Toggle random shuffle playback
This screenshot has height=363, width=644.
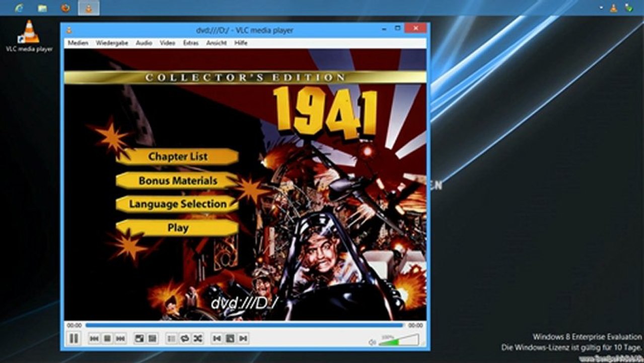[x=198, y=339]
